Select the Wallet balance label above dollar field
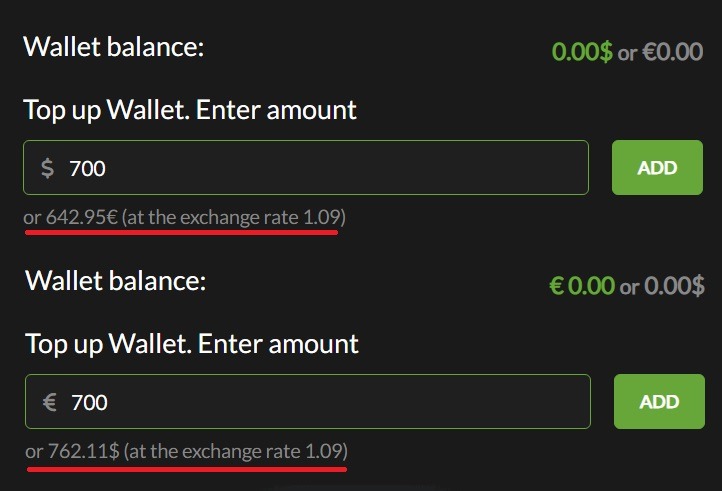The height and width of the screenshot is (491, 722). [x=113, y=47]
